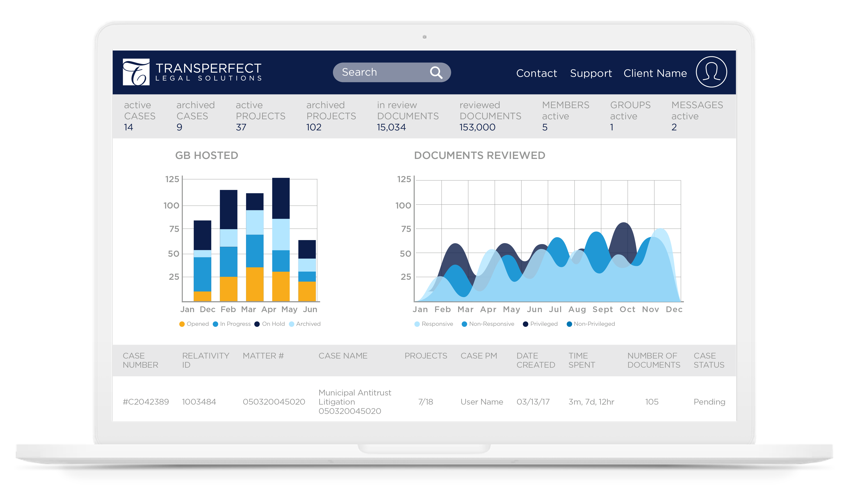Toggle the Archived legend marker

tap(291, 324)
